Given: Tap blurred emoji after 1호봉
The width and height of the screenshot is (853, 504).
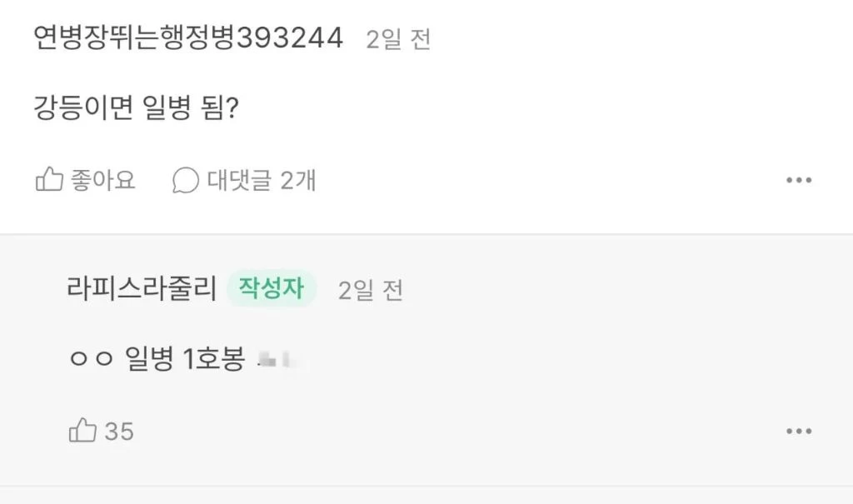Looking at the screenshot, I should point(282,360).
